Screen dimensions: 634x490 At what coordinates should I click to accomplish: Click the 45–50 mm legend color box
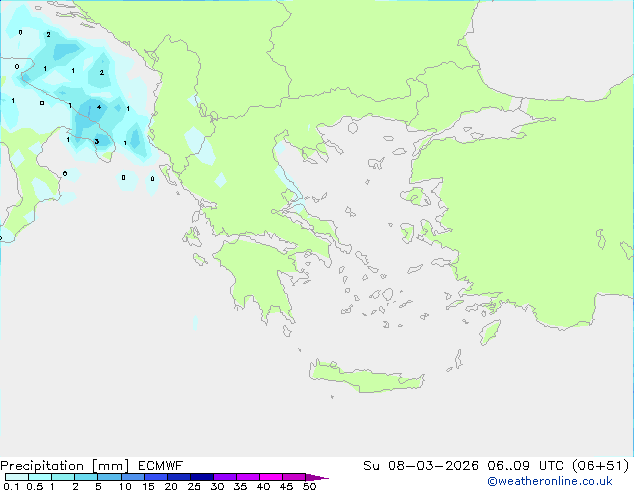[294, 477]
